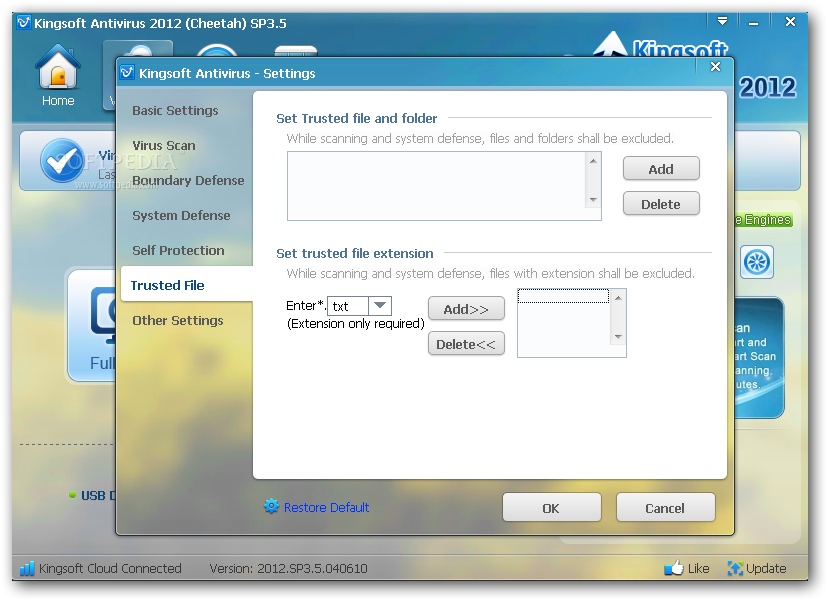Click Delete button for trusted files
The image size is (828, 601).
tap(661, 204)
